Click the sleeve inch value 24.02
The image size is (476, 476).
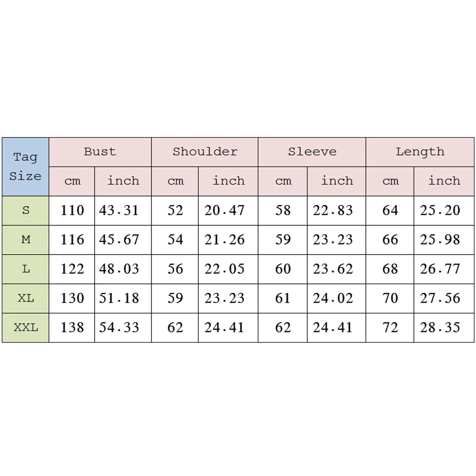[333, 298]
